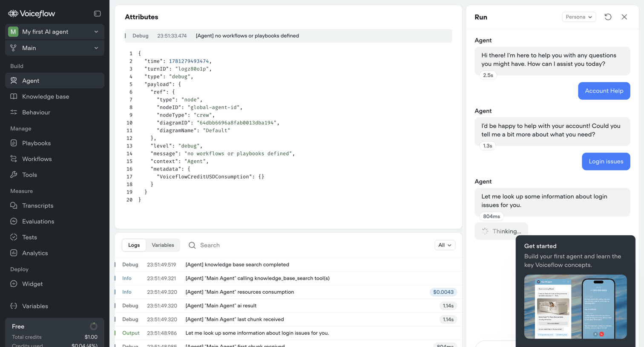
Task: Click the Free plan label
Action: coord(18,327)
